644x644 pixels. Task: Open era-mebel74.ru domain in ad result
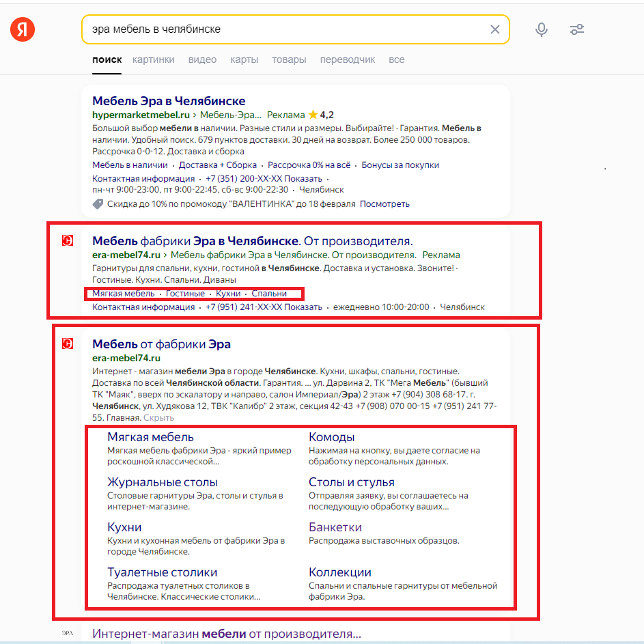tap(126, 255)
